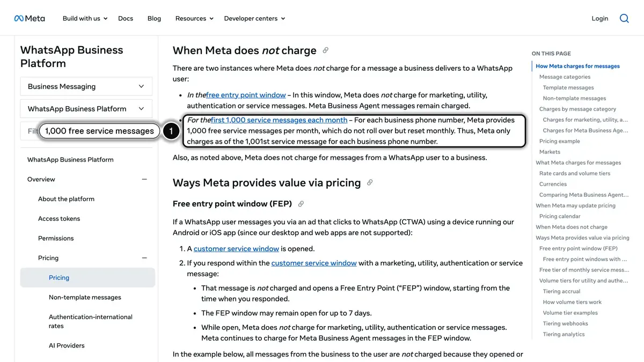
Task: Jump to Markets section
Action: (550, 152)
